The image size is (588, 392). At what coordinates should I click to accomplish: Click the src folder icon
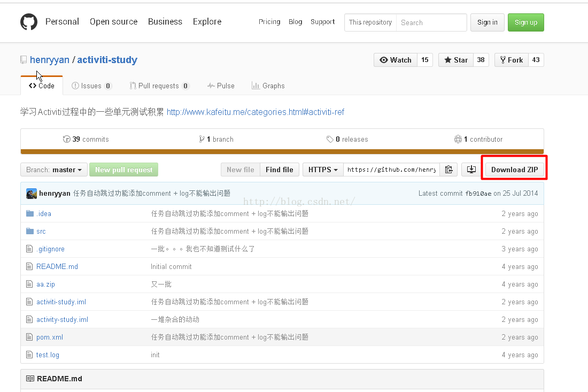pos(30,231)
